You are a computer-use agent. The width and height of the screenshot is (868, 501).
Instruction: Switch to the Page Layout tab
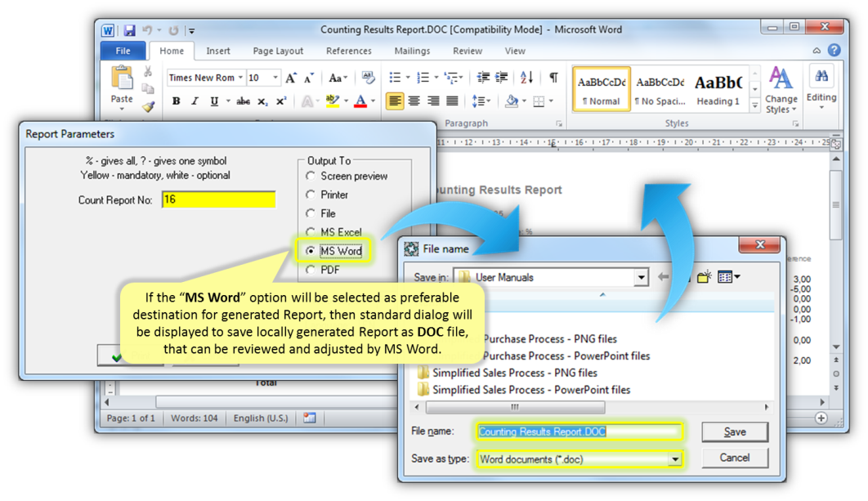pos(278,51)
